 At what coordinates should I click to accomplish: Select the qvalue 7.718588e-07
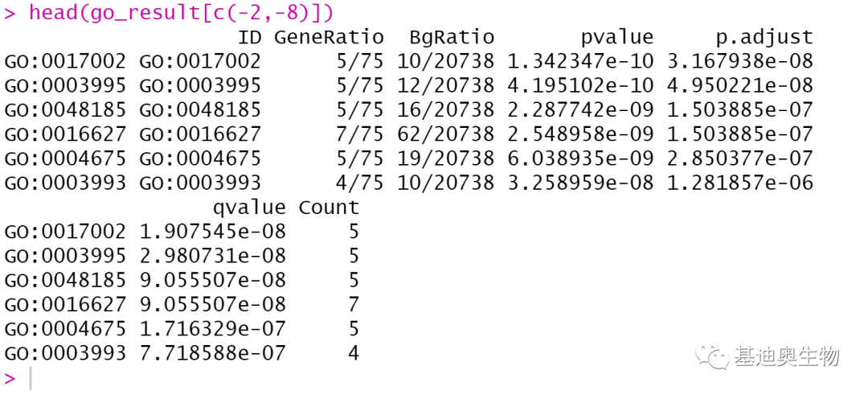(212, 353)
